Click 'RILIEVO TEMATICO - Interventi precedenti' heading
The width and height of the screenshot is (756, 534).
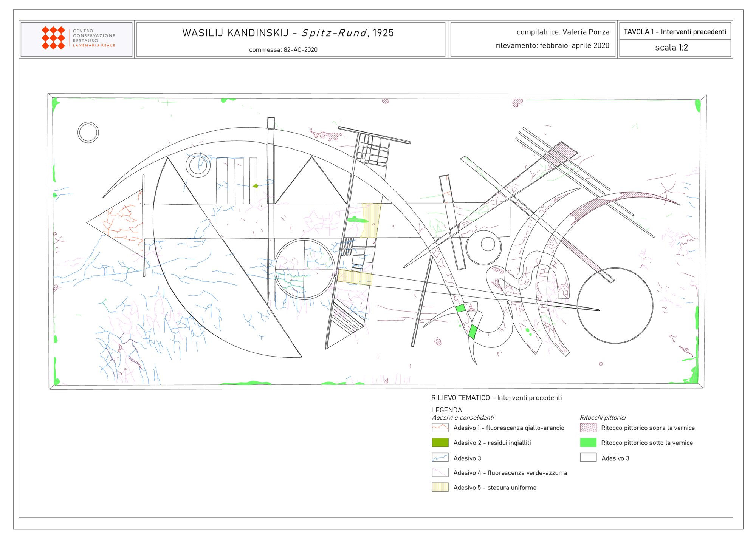point(496,398)
